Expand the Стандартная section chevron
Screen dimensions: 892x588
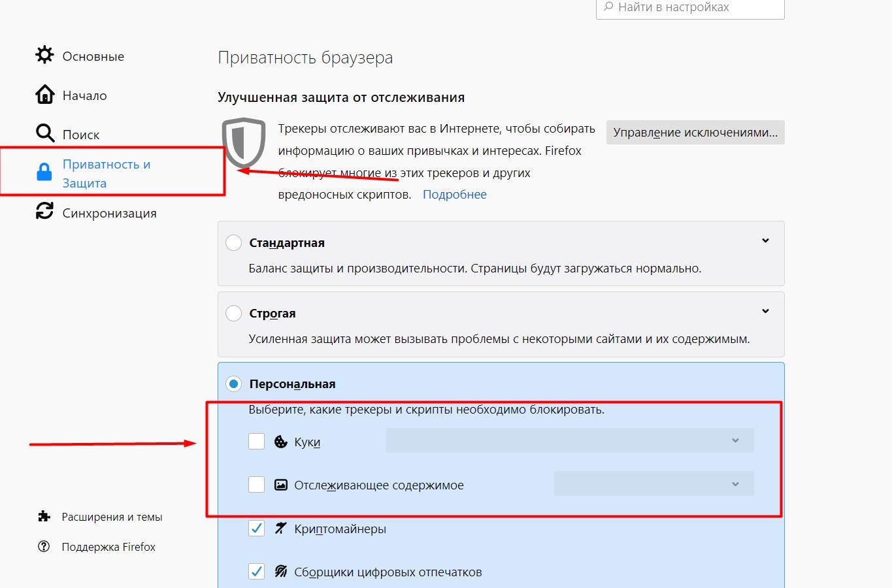click(x=765, y=241)
